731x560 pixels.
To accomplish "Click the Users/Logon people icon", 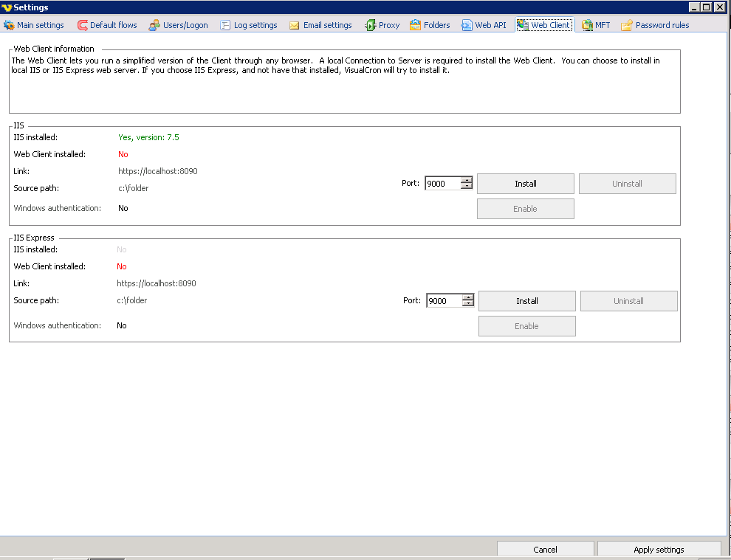I will [x=154, y=25].
